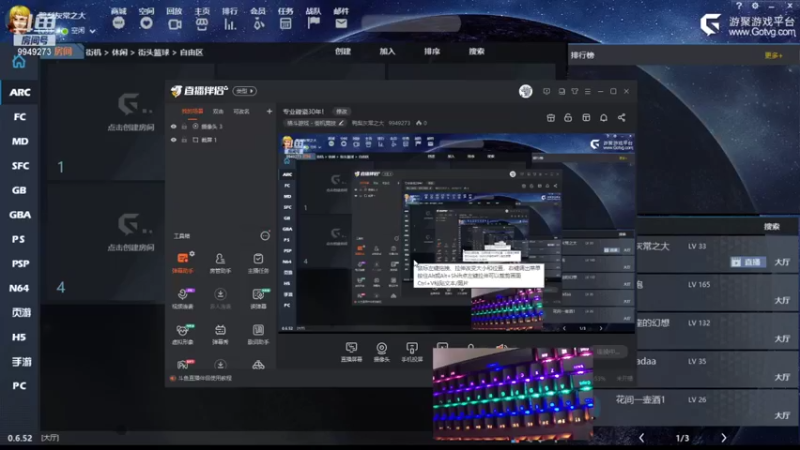800x450 pixels.
Task: Click the webcam keyboard preview thumbnail
Action: click(x=513, y=393)
